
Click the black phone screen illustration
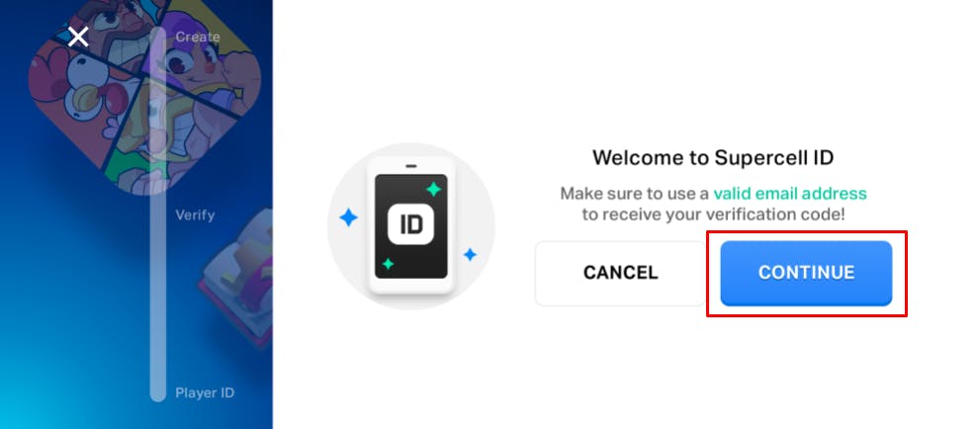click(x=410, y=226)
